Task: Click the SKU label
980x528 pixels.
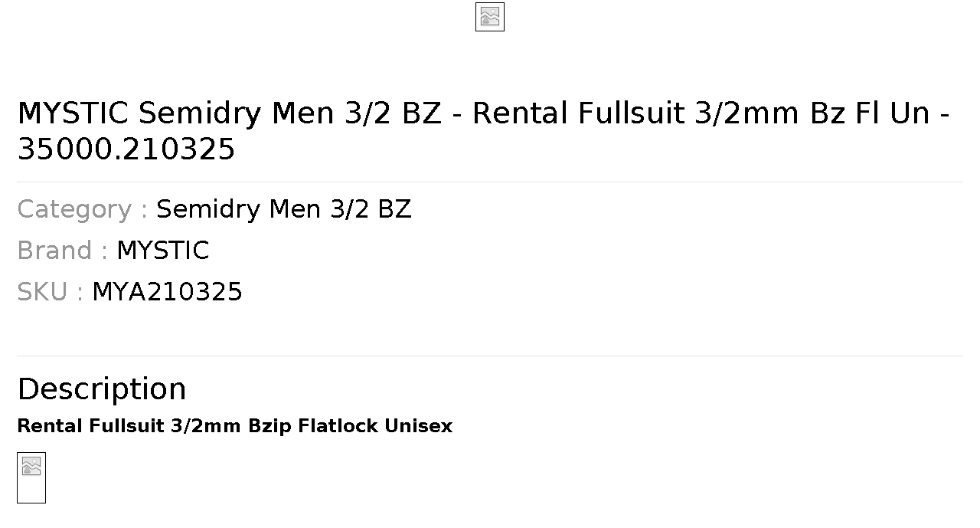Action: [x=50, y=292]
